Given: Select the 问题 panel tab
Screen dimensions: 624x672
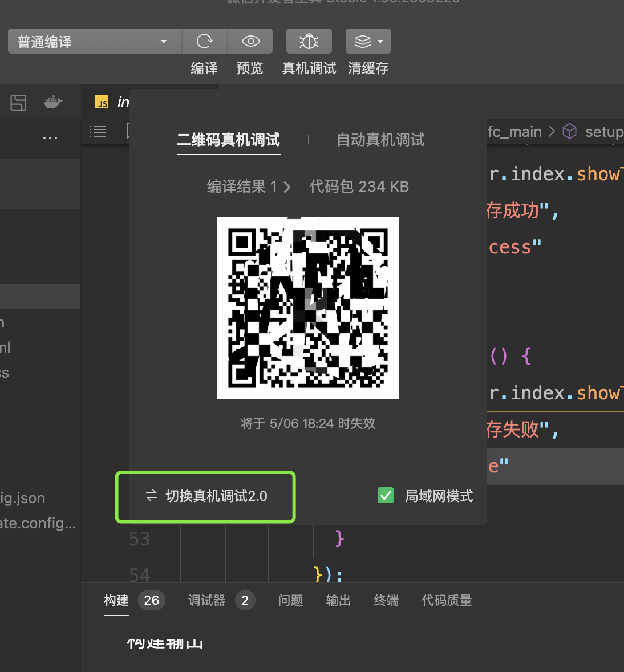Looking at the screenshot, I should 290,600.
